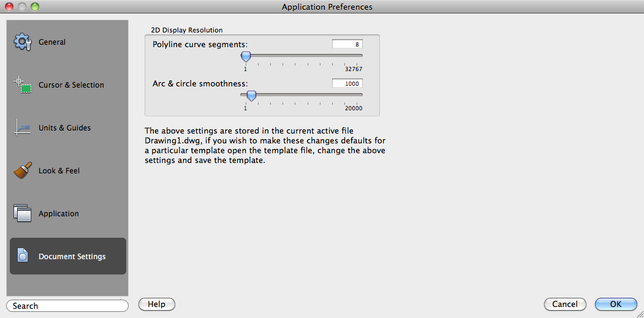644x318 pixels.
Task: Click in the Search field
Action: click(x=67, y=306)
